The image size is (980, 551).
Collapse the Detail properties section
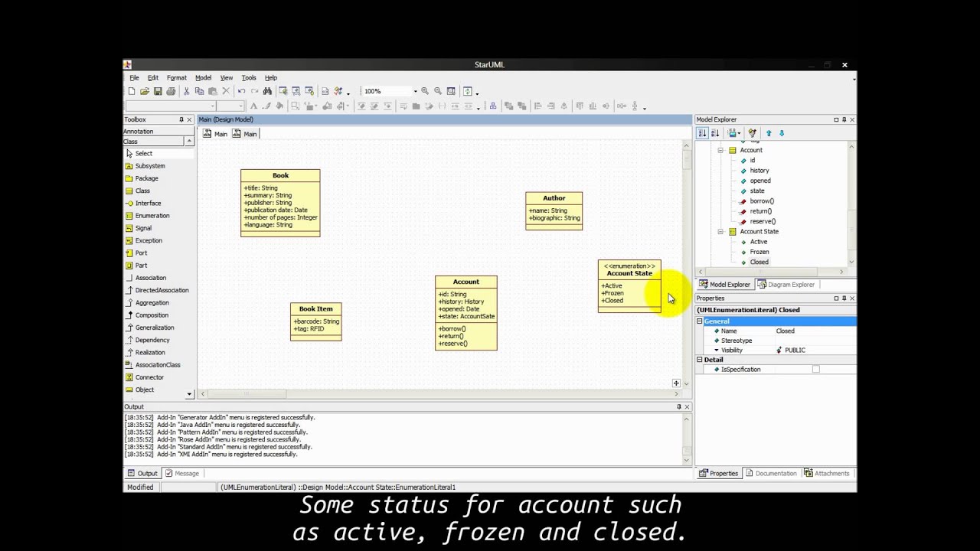(x=700, y=360)
